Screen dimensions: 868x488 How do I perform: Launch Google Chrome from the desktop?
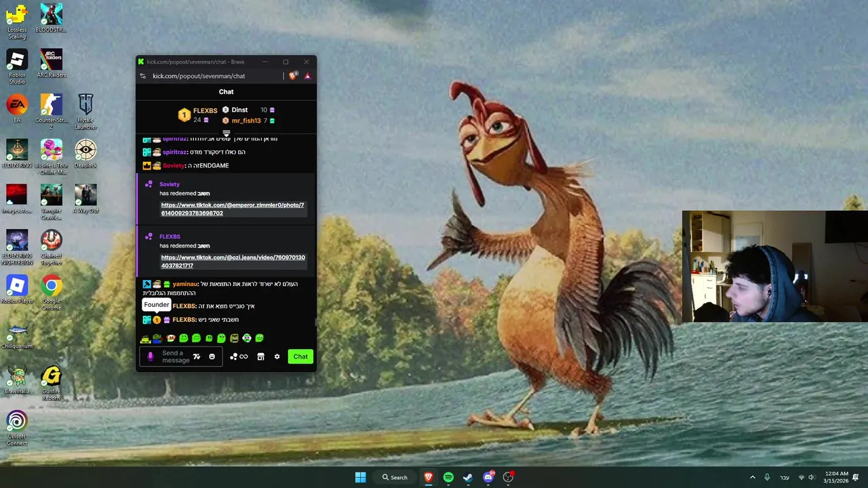(51, 293)
